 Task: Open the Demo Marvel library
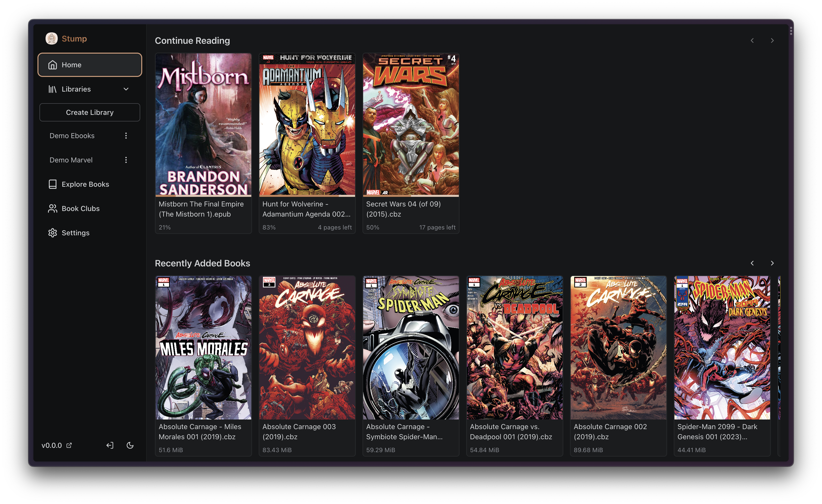(x=71, y=160)
